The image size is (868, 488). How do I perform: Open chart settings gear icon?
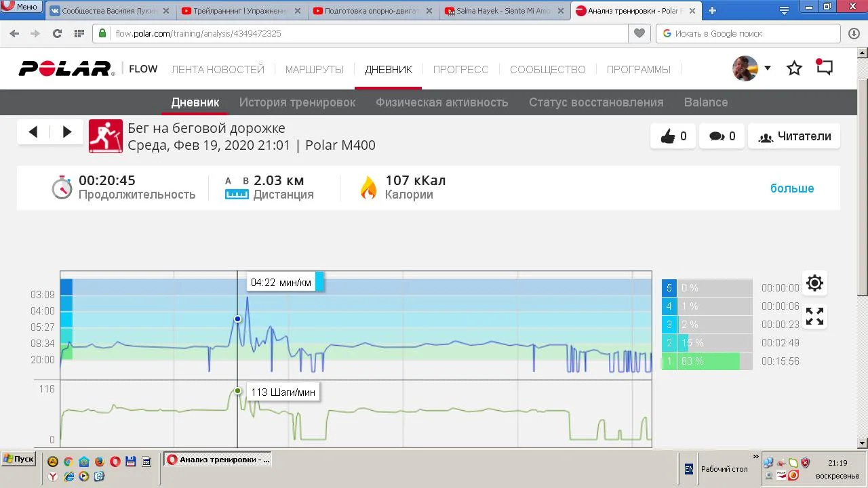pos(814,283)
